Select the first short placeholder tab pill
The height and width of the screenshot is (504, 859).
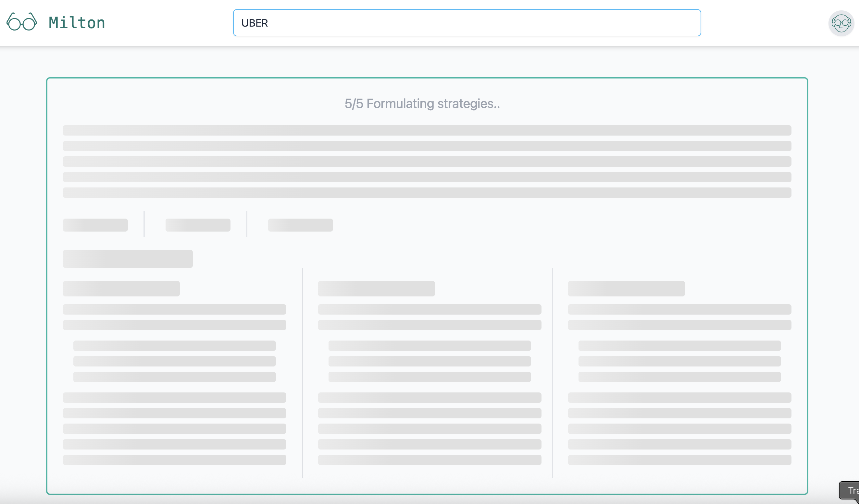(95, 225)
